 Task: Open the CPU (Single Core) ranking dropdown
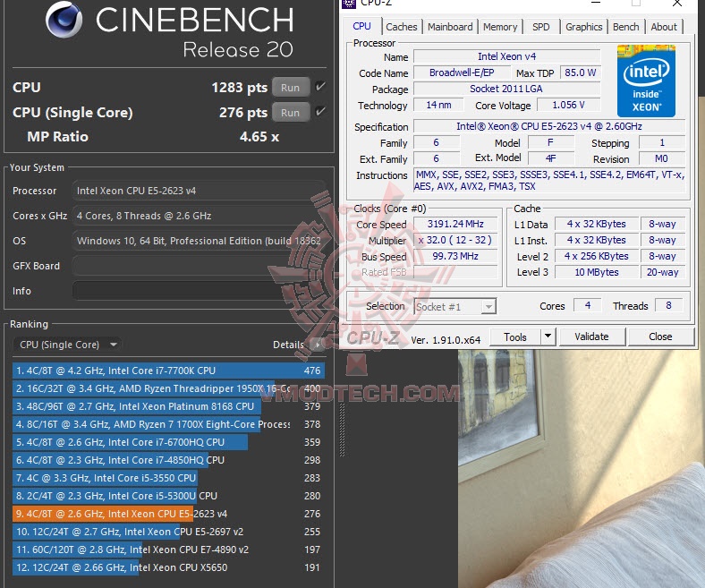[x=67, y=345]
